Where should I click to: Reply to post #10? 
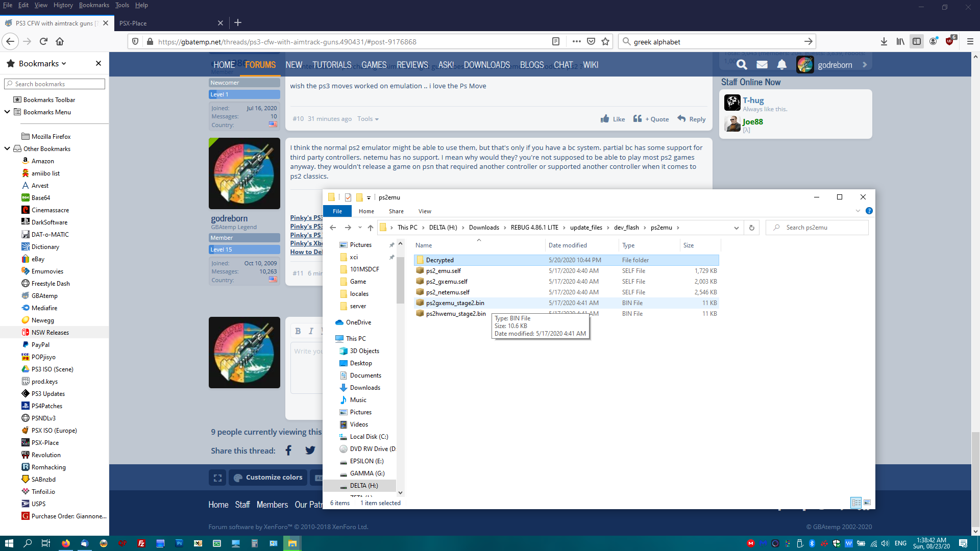(x=692, y=119)
